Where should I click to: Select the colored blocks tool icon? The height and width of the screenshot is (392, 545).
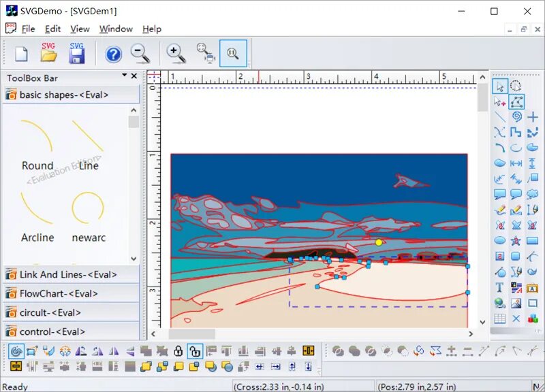click(533, 318)
